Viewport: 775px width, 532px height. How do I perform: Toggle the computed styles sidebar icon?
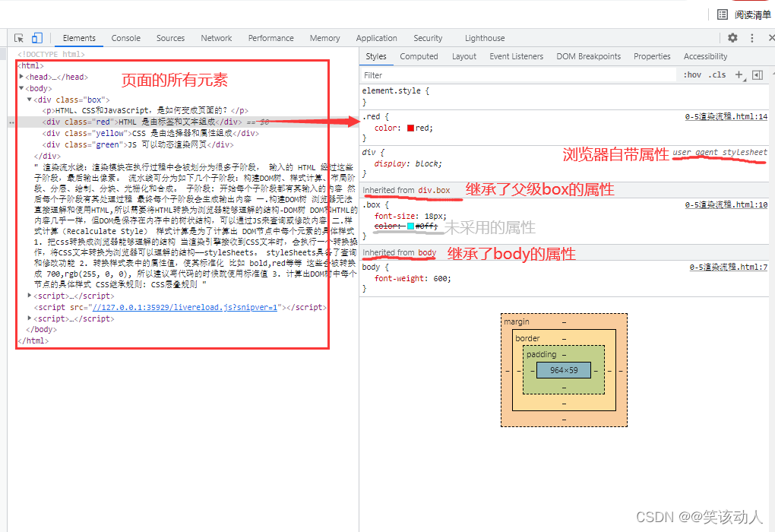click(x=758, y=74)
